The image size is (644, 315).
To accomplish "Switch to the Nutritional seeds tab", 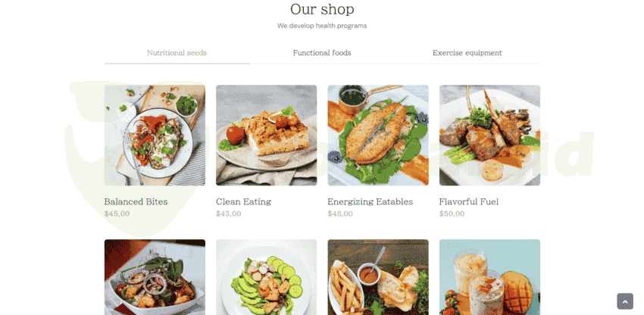I will point(177,53).
